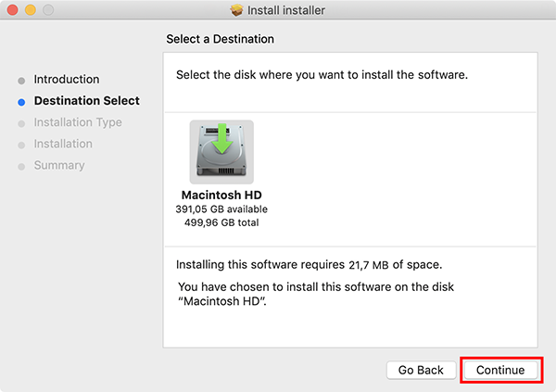Click the Summary step label
Screen dimensions: 556x392
(59, 165)
